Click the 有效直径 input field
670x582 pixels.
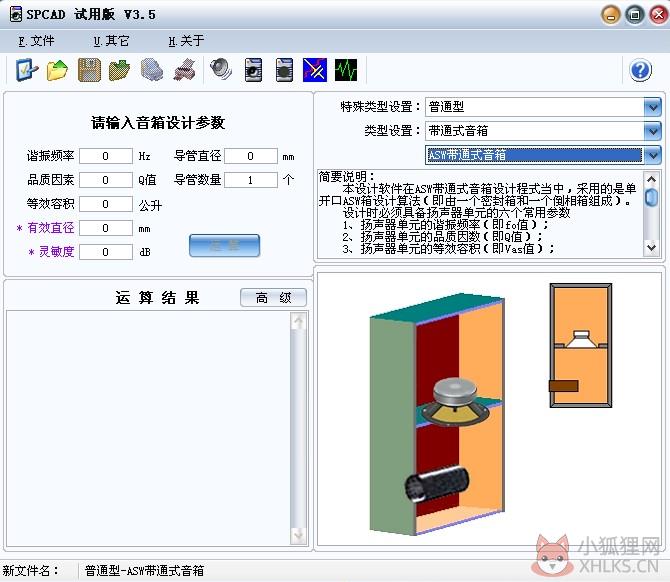tap(106, 228)
